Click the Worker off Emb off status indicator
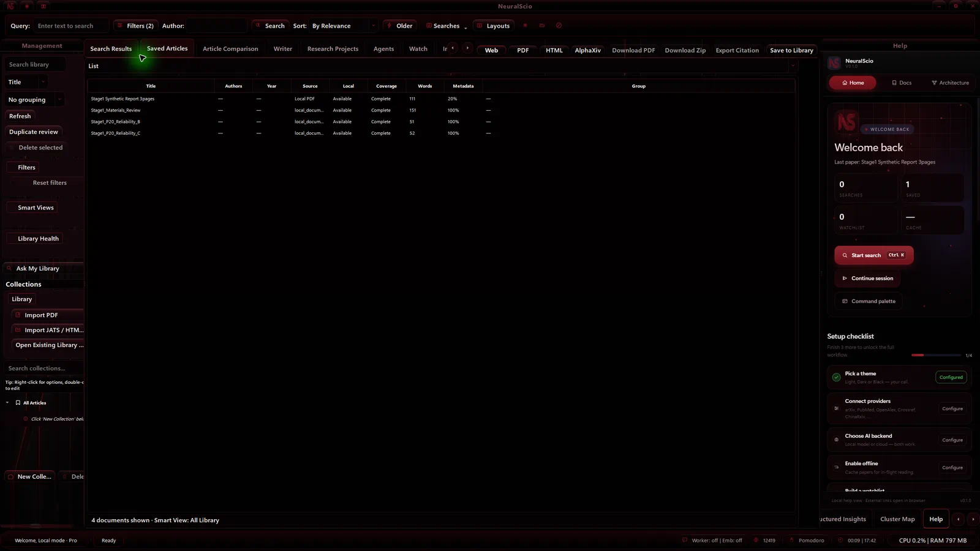This screenshot has width=980, height=551. [x=712, y=541]
